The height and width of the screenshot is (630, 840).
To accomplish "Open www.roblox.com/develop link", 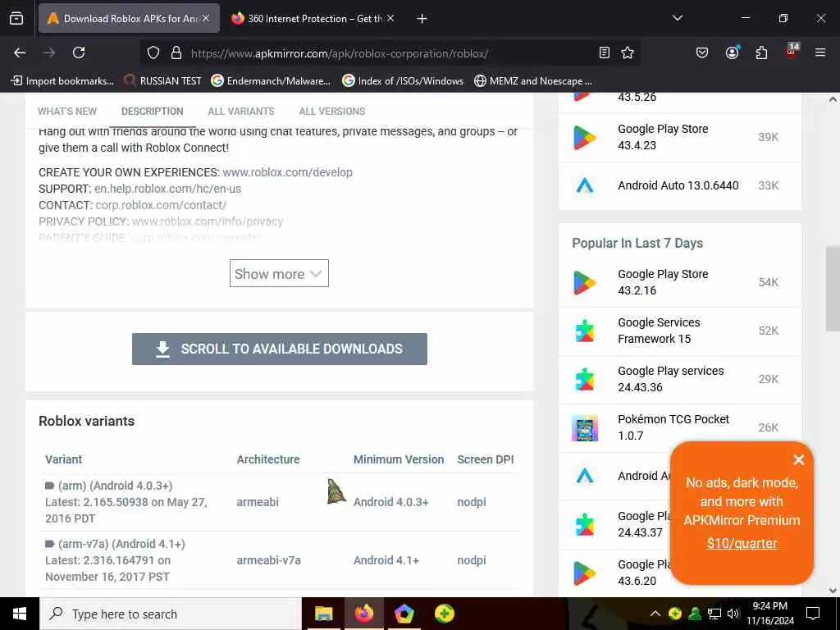I will 288,172.
